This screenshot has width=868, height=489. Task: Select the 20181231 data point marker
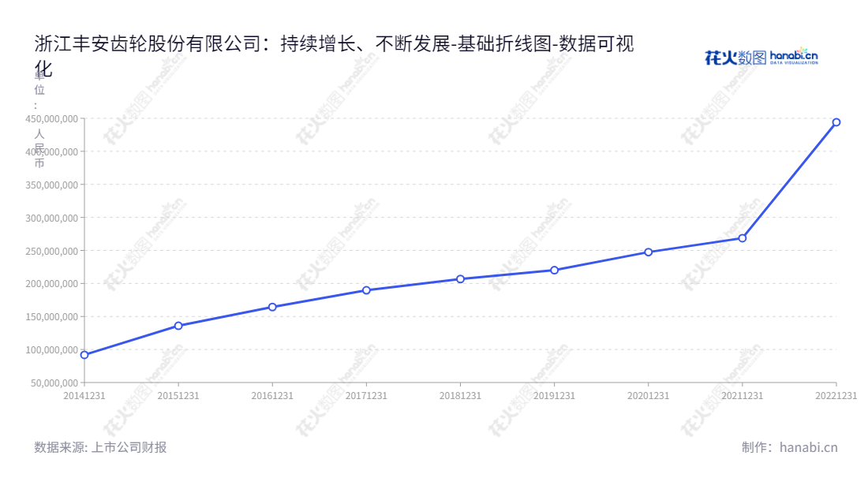point(461,279)
